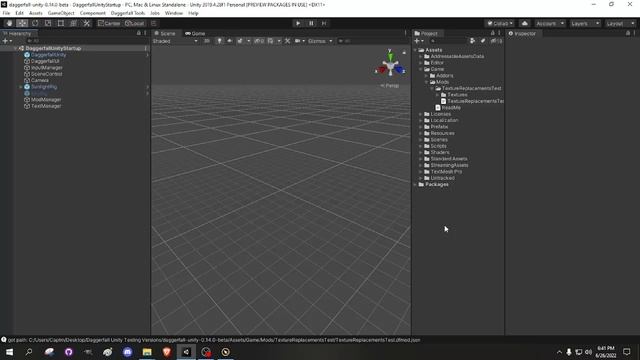The image size is (640, 360).
Task: Toggle scene lighting lightbulb icon
Action: coord(220,41)
